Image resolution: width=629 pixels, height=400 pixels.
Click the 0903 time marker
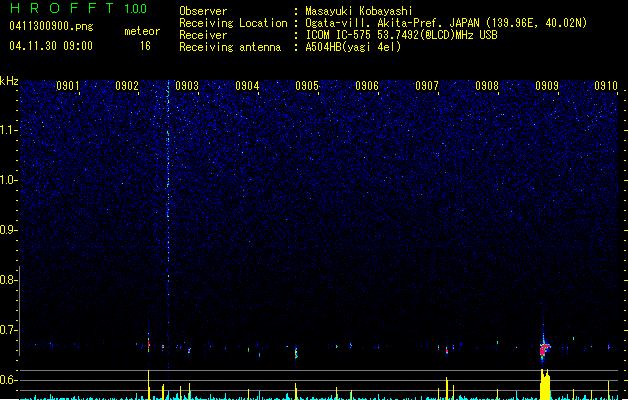187,86
